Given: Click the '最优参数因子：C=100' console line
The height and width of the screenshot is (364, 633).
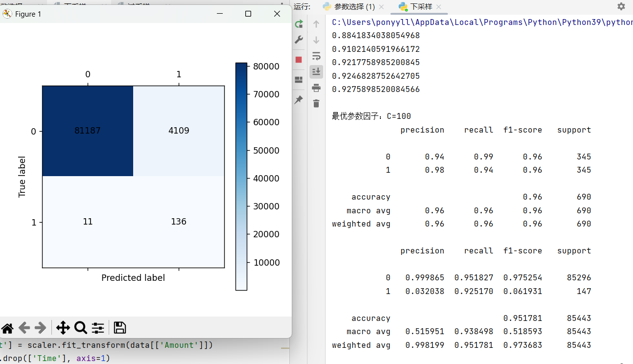Looking at the screenshot, I should [x=372, y=116].
